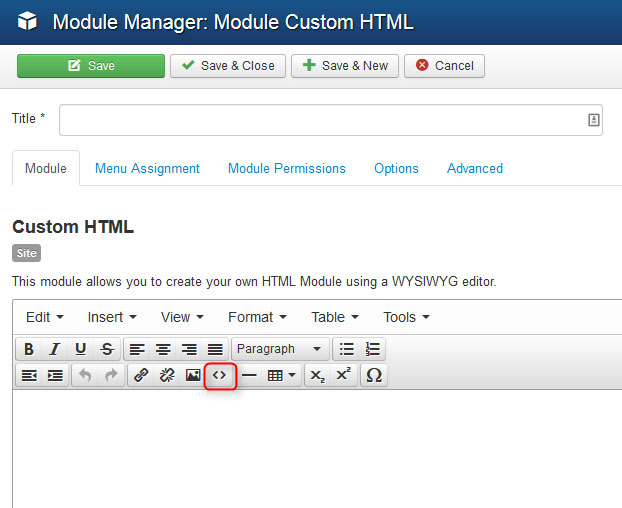Apply strikethrough formatting
The width and height of the screenshot is (622, 508).
107,349
